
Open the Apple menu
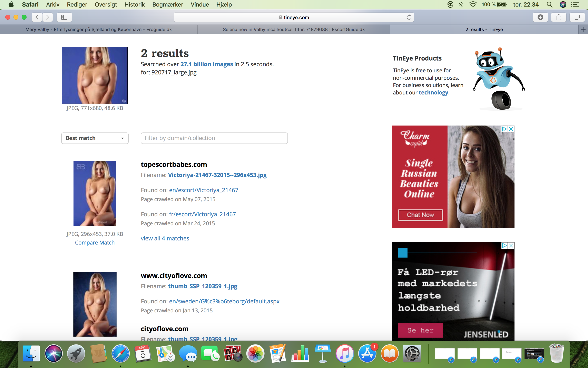click(11, 5)
